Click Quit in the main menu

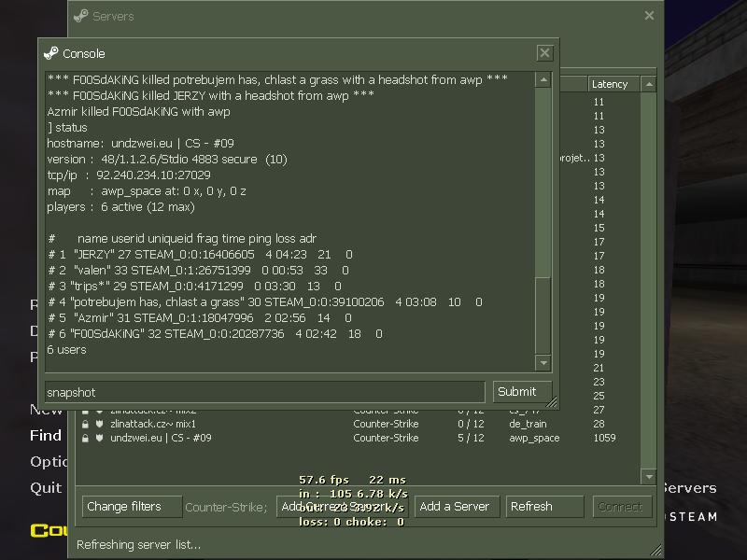click(x=46, y=487)
